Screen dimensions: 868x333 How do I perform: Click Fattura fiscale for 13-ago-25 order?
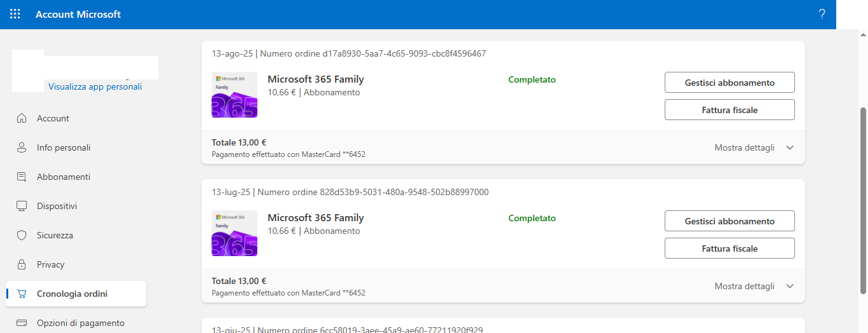pyautogui.click(x=729, y=110)
